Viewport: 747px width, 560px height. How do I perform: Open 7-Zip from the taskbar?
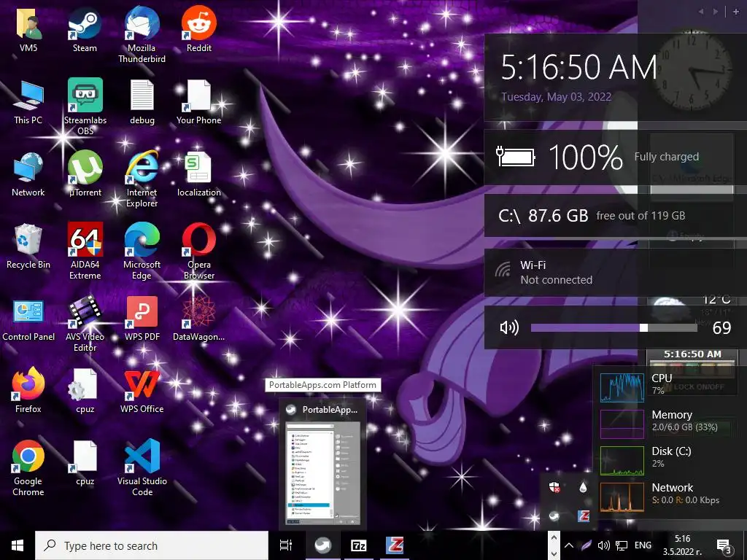pos(358,545)
